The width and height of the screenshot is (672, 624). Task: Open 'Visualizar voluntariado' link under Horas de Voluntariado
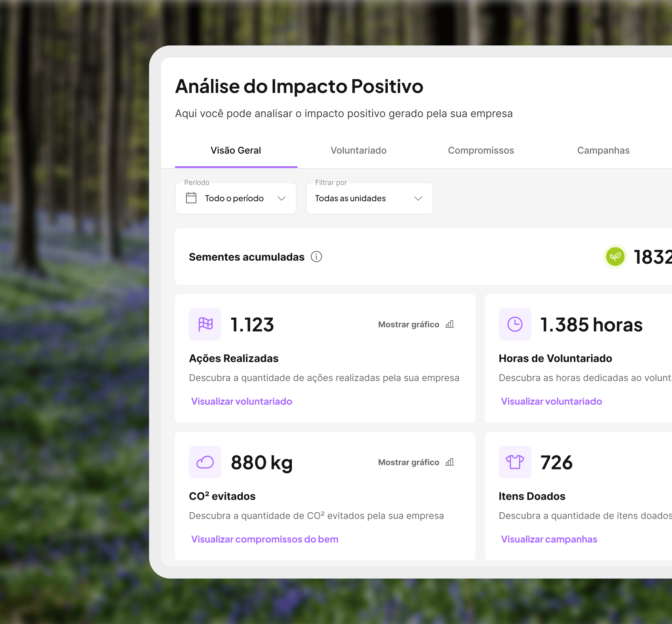pyautogui.click(x=551, y=401)
